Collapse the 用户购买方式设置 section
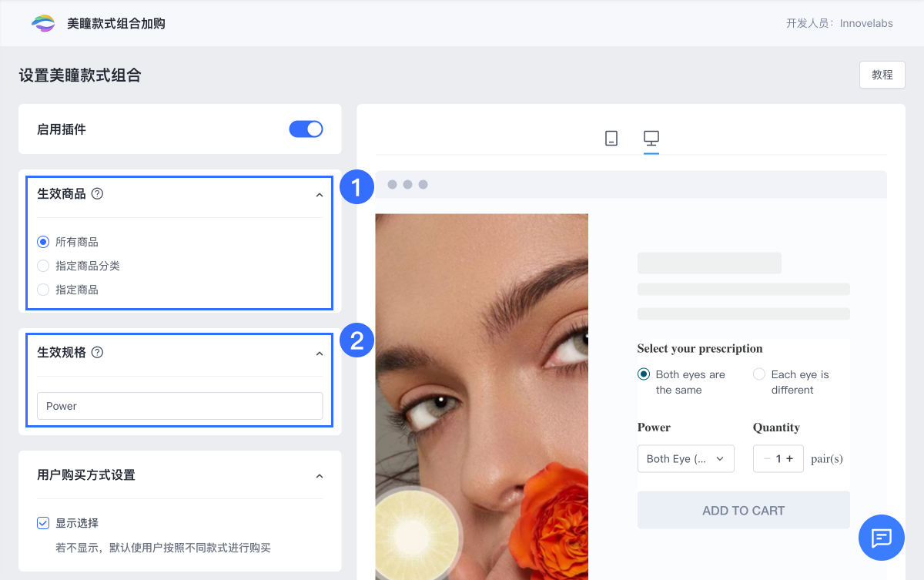The image size is (924, 580). point(320,476)
